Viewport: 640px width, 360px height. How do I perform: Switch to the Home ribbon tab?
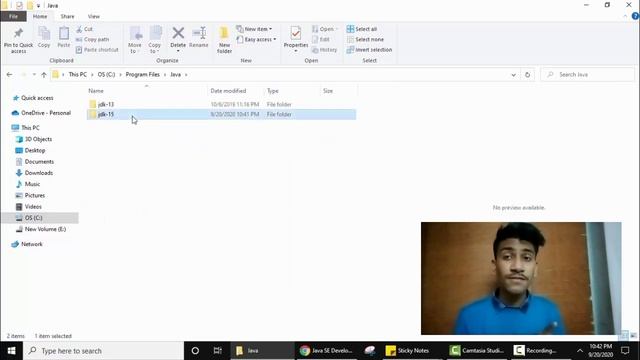(x=40, y=16)
